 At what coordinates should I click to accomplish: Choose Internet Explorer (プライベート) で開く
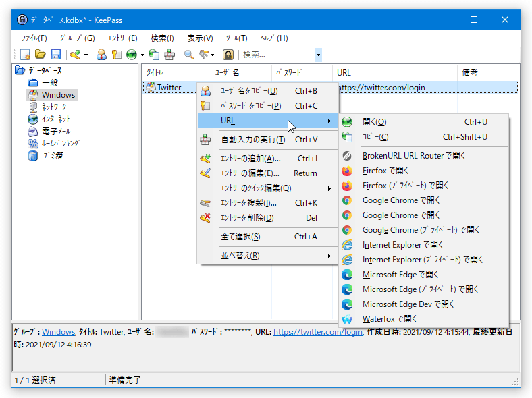pyautogui.click(x=424, y=260)
